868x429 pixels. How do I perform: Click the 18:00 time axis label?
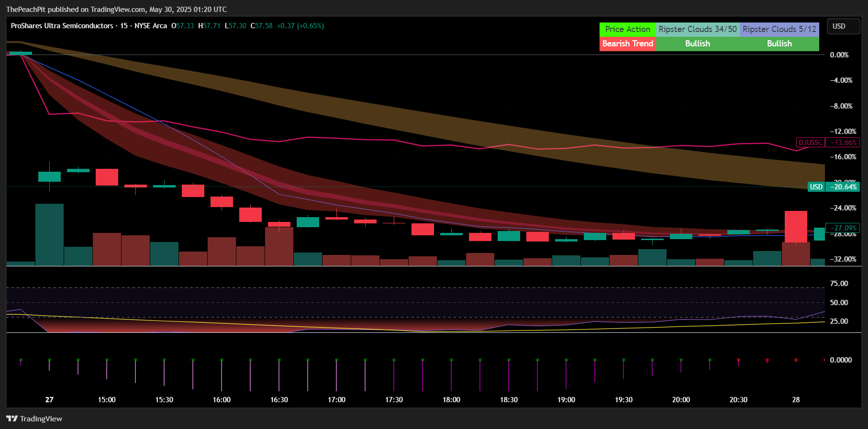click(451, 400)
